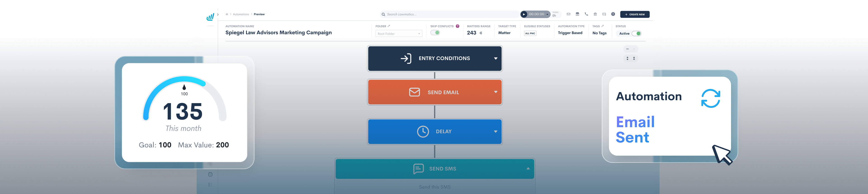
Task: Collapse all steps with the collapse arrows icon
Action: tap(634, 58)
